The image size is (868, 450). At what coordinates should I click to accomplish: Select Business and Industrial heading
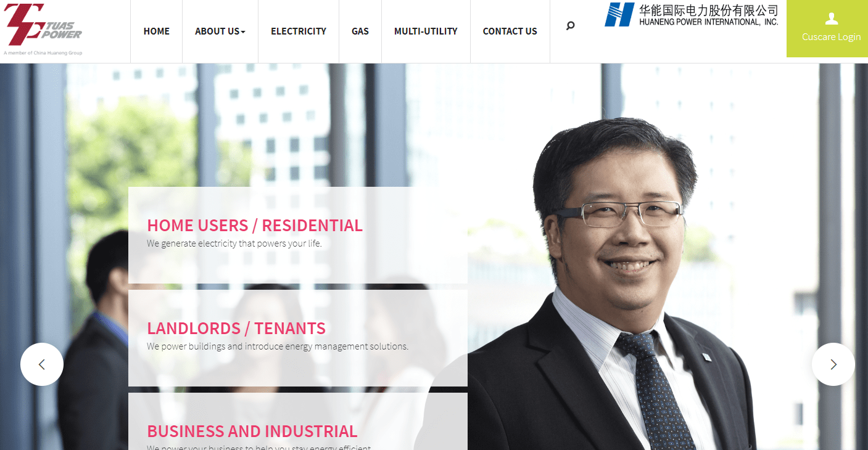click(252, 432)
